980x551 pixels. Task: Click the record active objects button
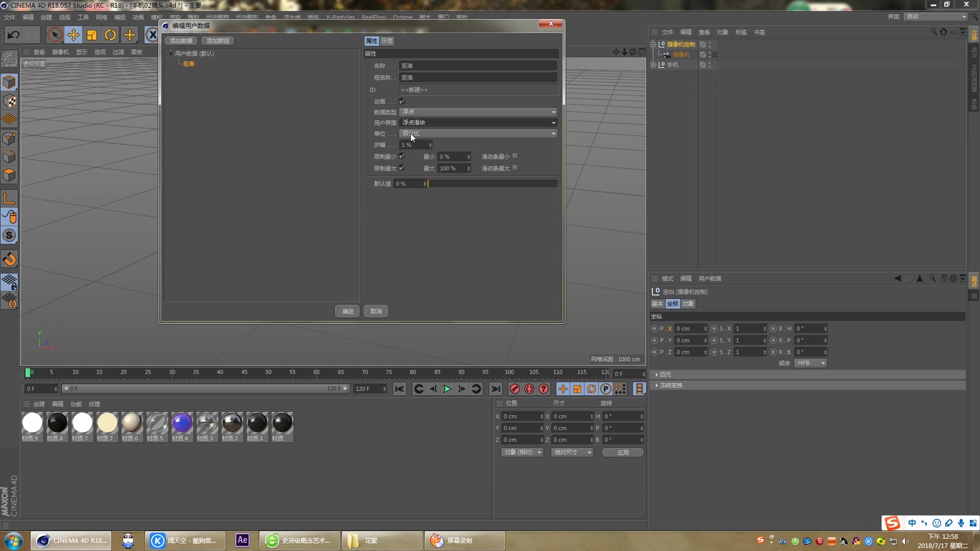515,389
